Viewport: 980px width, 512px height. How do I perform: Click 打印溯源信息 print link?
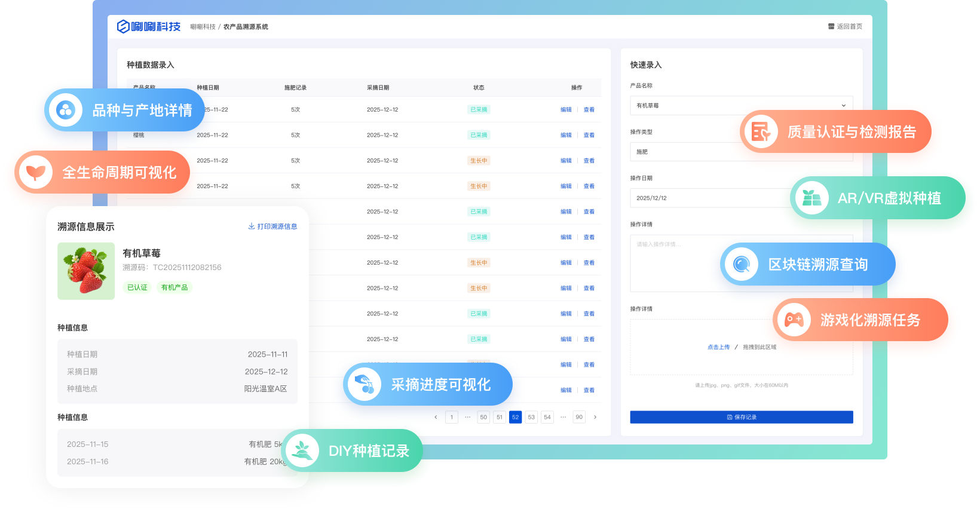[x=273, y=226]
